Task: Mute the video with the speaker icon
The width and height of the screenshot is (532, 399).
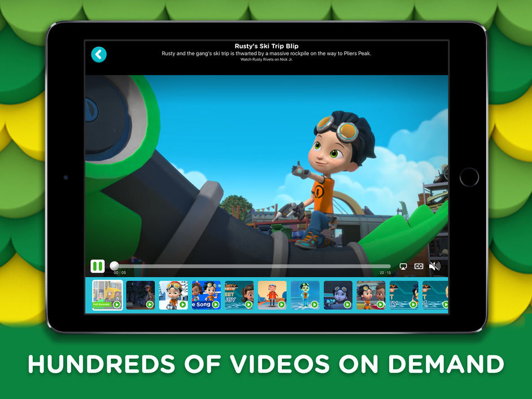Action: click(434, 266)
